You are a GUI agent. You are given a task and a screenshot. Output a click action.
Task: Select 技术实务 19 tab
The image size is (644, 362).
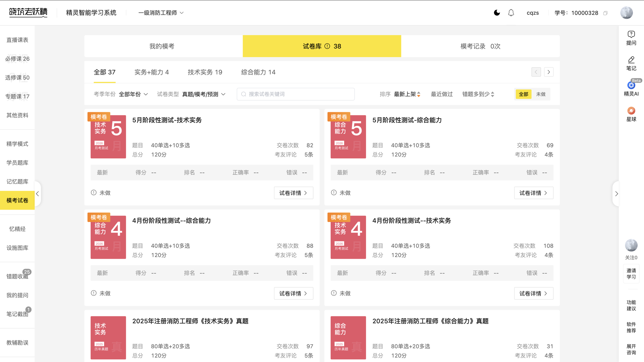pyautogui.click(x=205, y=72)
